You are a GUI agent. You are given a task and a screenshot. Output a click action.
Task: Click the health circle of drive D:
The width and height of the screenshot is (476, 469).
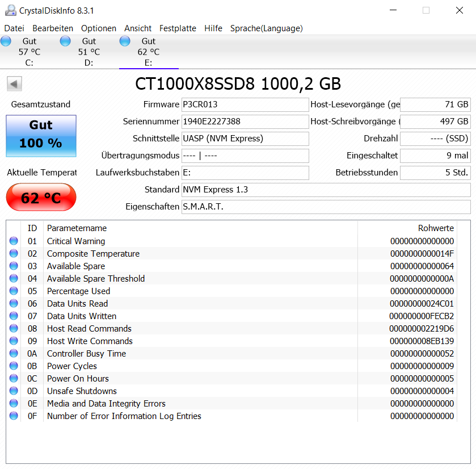pyautogui.click(x=65, y=40)
